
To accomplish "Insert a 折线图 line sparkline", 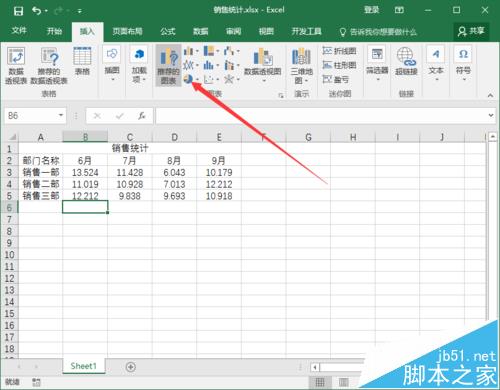I will tap(339, 51).
